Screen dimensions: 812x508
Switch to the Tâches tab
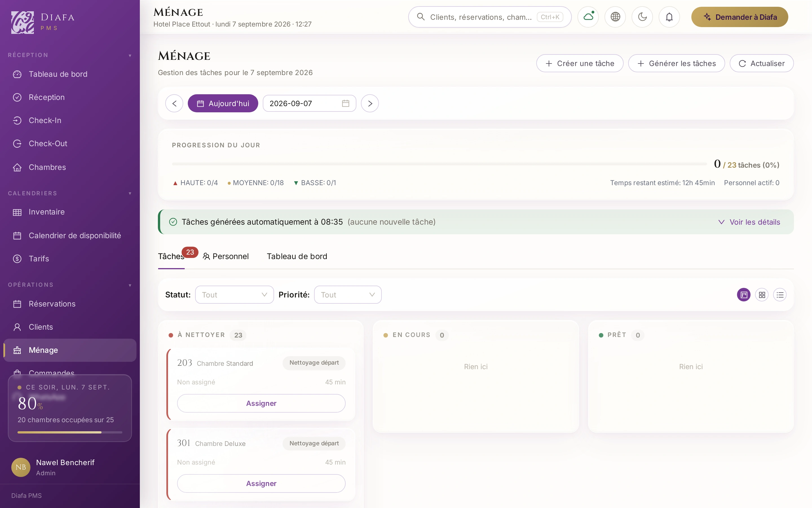pos(171,256)
